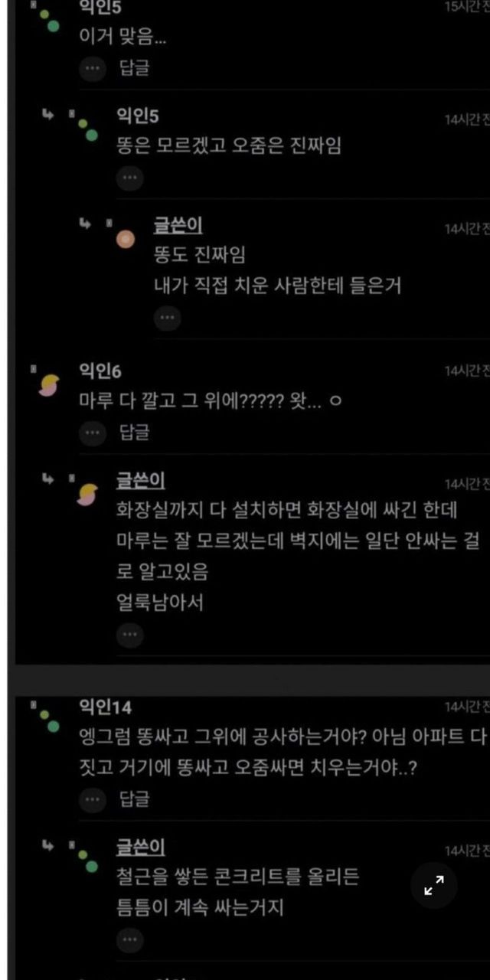Open 글쓴이 profile name above '철근을 쌓든'
Screen dimensions: 490x980
[x=140, y=847]
